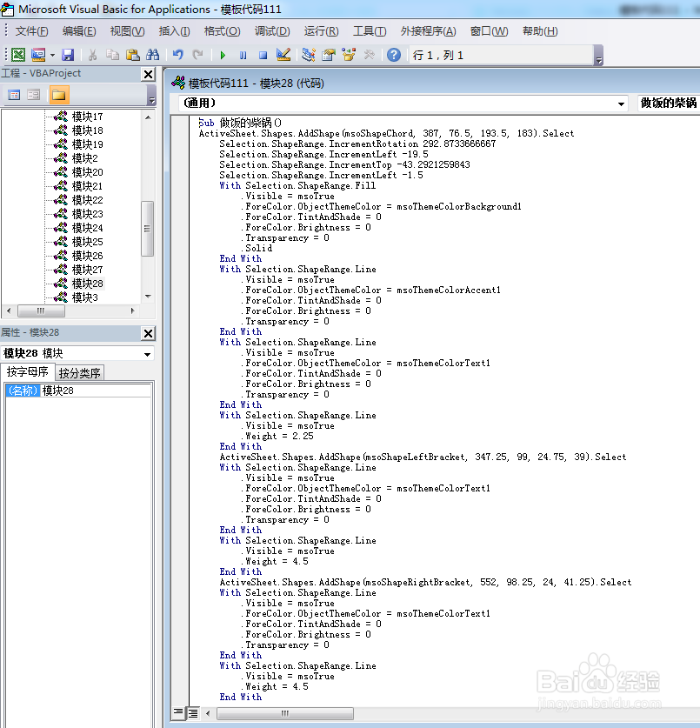Save the project with the floppy disk icon
The image size is (700, 728).
coord(68,55)
